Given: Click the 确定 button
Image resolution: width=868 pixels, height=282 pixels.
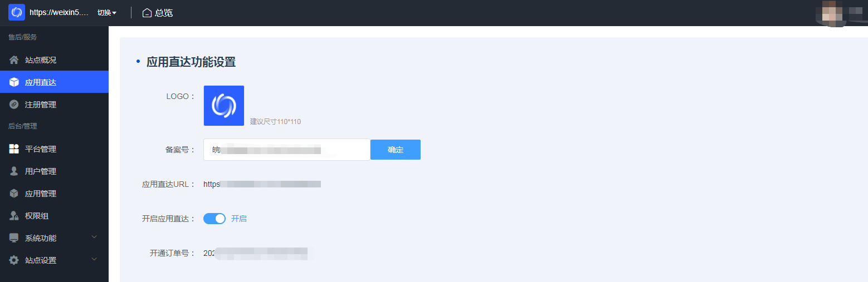Looking at the screenshot, I should (396, 150).
